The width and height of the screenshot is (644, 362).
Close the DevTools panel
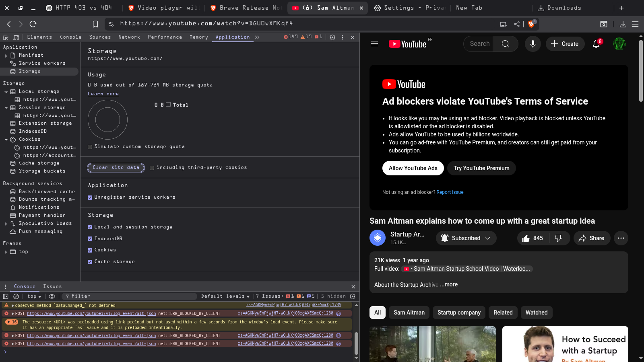coord(353,37)
